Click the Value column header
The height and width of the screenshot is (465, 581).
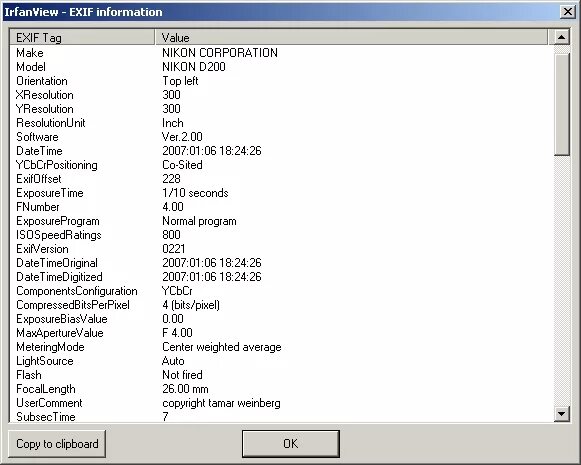click(x=351, y=37)
